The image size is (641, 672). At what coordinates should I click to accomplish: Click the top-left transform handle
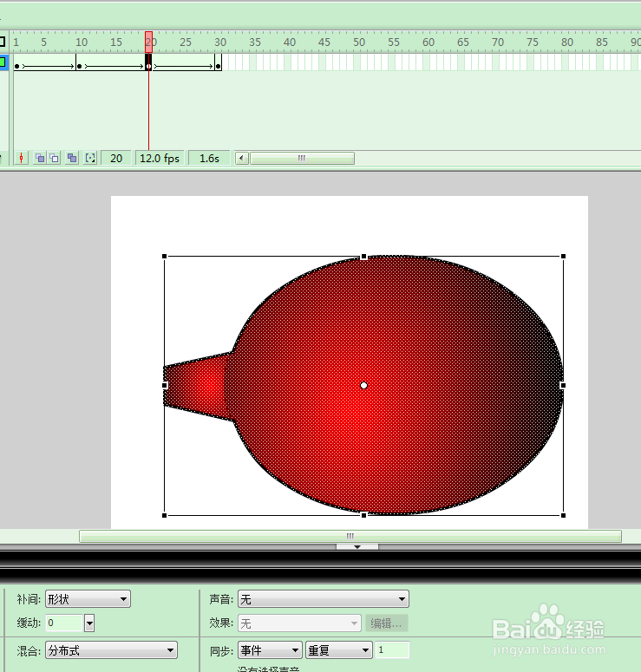pyautogui.click(x=164, y=257)
